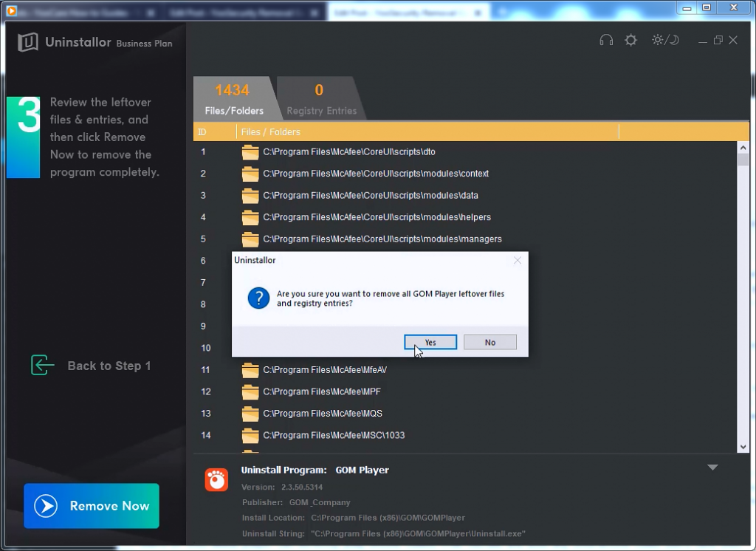The height and width of the screenshot is (551, 756).
Task: Click the Uninstallor logo icon
Action: click(28, 42)
